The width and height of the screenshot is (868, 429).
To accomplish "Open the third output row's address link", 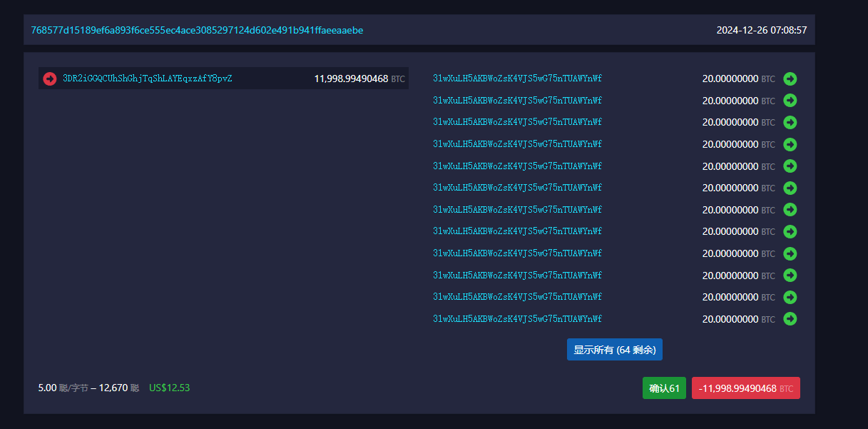I will click(x=517, y=122).
